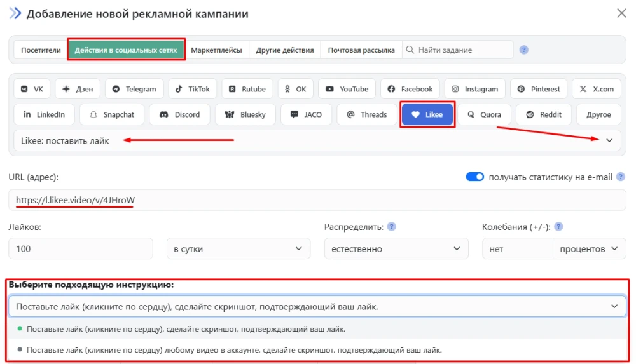The width and height of the screenshot is (636, 364).
Task: Open the 'естественно' distribution dropdown
Action: click(x=396, y=249)
